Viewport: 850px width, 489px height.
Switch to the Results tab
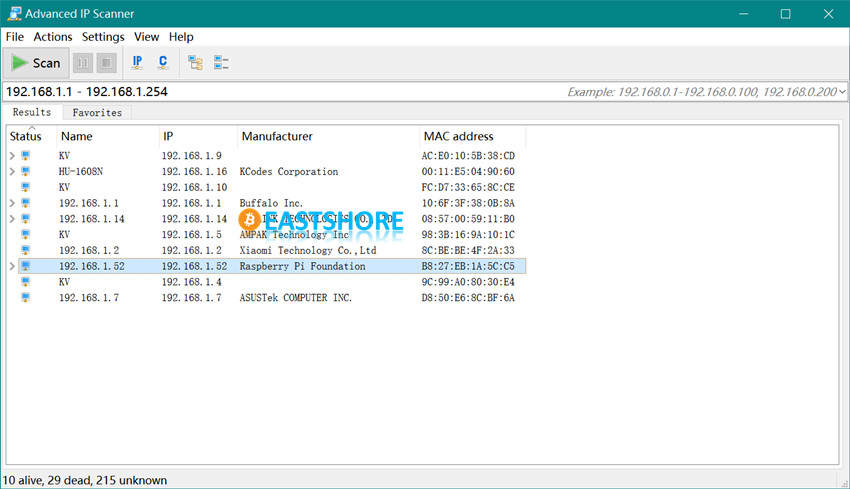(32, 112)
